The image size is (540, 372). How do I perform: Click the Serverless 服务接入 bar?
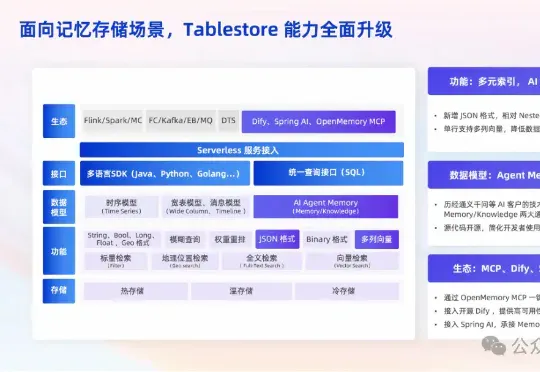[x=242, y=150]
